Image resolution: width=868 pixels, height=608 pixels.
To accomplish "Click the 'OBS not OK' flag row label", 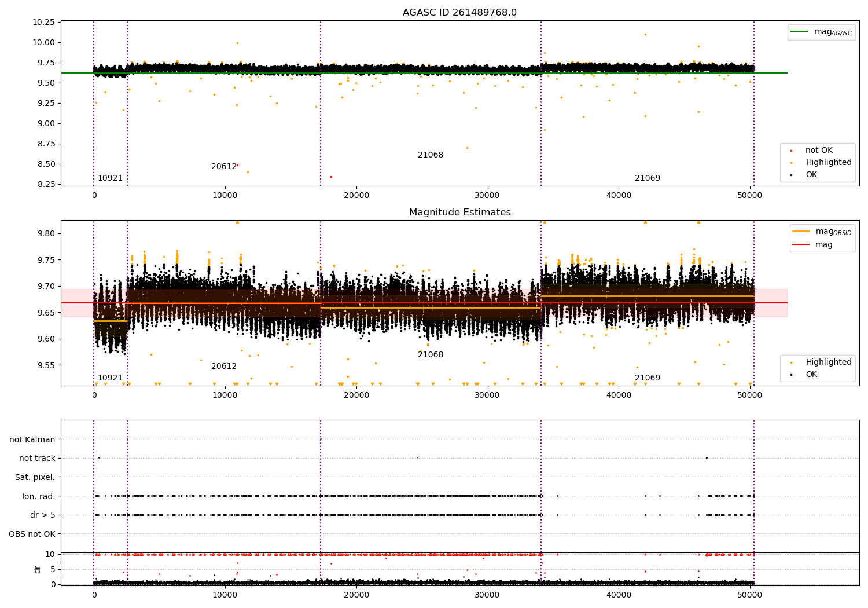I will [x=32, y=534].
